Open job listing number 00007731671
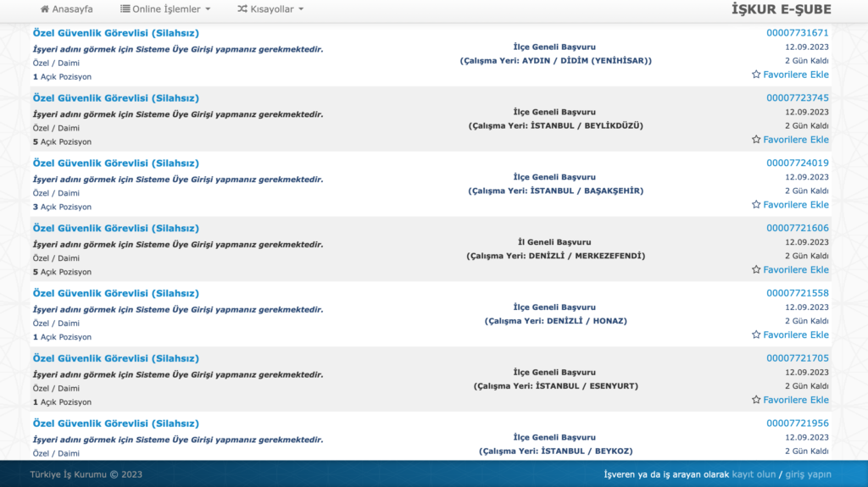868x487 pixels. coord(797,33)
